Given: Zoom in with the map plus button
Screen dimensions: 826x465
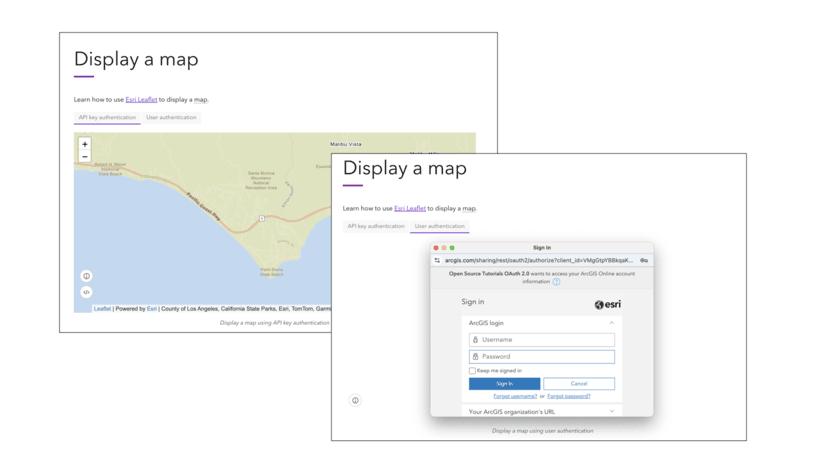Looking at the screenshot, I should click(x=85, y=144).
